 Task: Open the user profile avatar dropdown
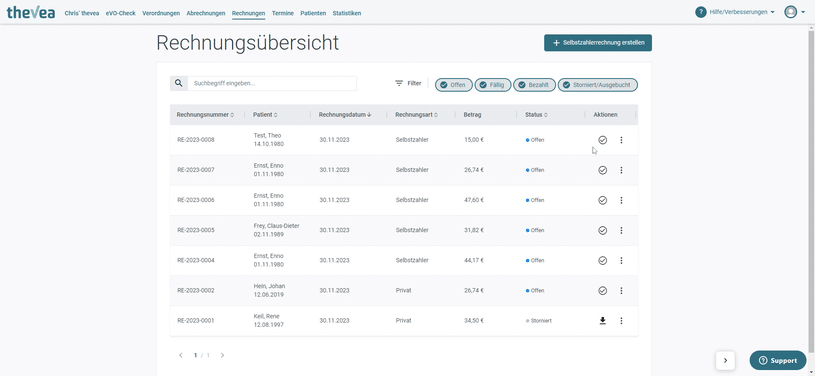pos(794,12)
